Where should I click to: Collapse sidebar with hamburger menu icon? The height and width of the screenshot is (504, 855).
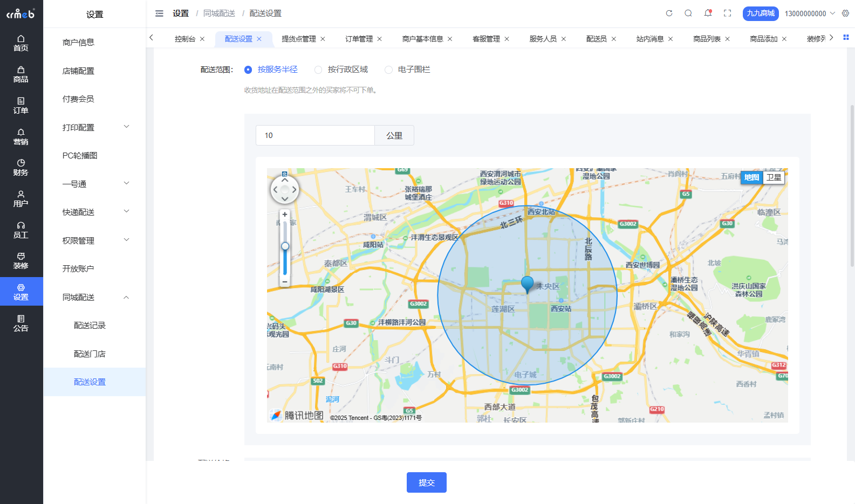(x=159, y=13)
